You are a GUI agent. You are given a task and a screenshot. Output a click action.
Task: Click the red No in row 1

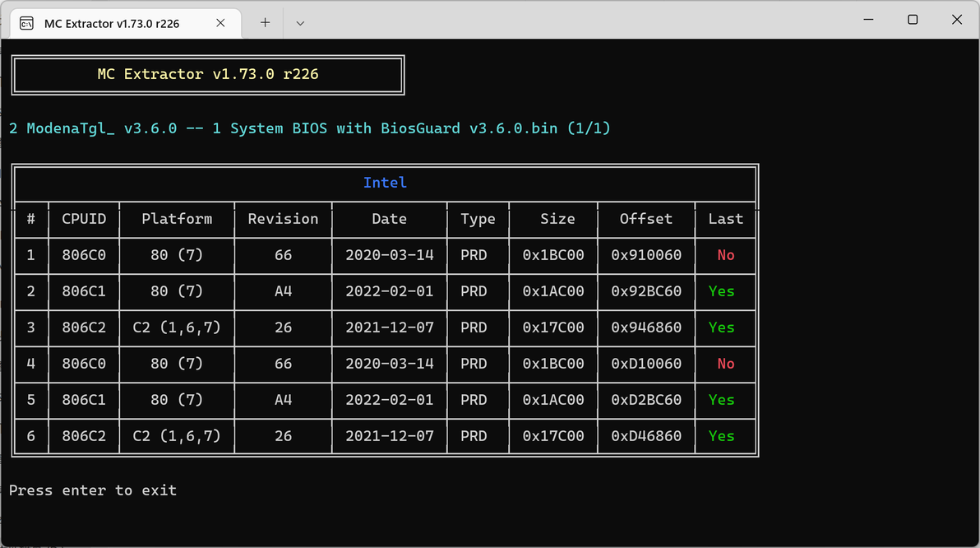(725, 255)
